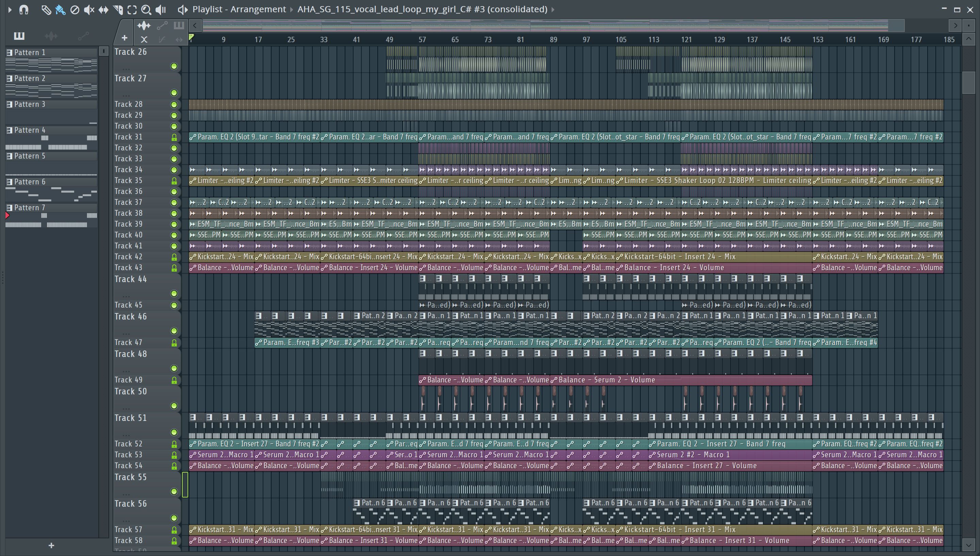Open Track 44 options dots

pyautogui.click(x=126, y=296)
